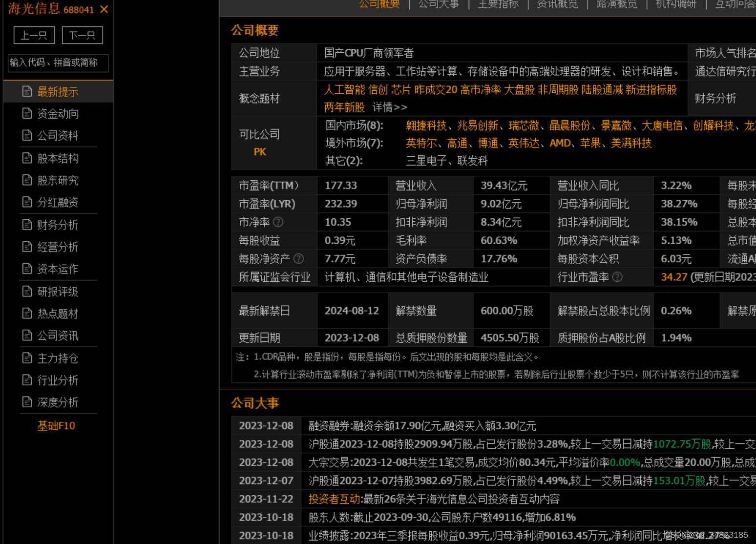Viewport: 756px width, 544px height.
Task: Click document icon beside 经营分析
Action: click(27, 247)
